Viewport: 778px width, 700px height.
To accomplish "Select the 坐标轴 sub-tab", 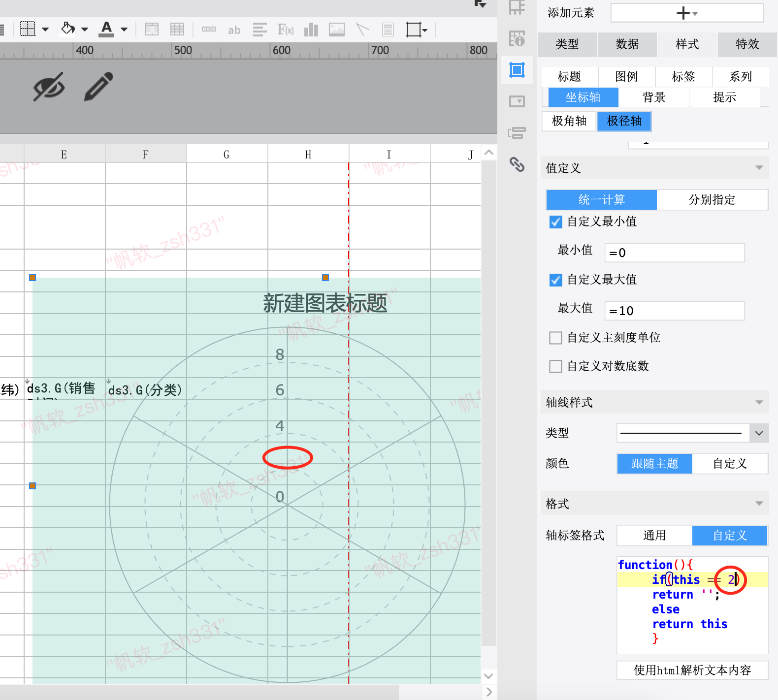I will click(x=583, y=97).
